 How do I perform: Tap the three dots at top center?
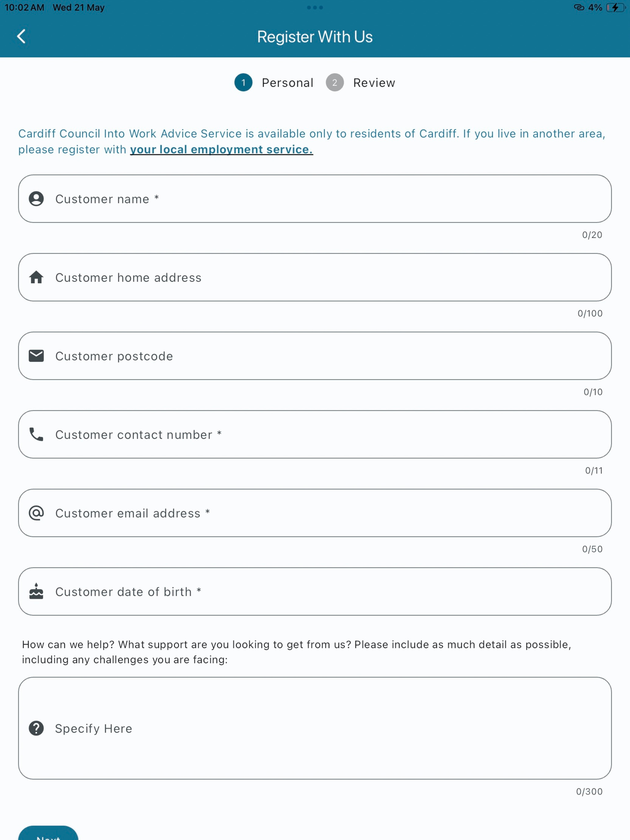click(315, 8)
